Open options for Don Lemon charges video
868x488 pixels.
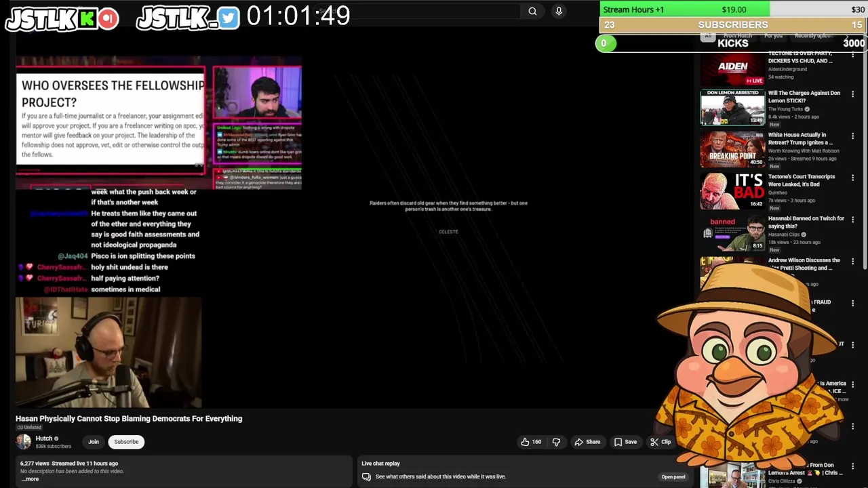click(852, 94)
